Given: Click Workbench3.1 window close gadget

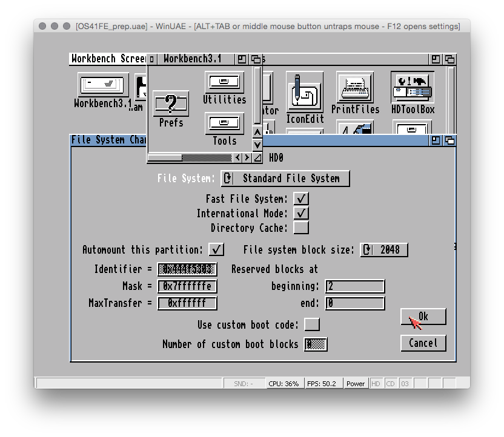Looking at the screenshot, I should pyautogui.click(x=151, y=59).
